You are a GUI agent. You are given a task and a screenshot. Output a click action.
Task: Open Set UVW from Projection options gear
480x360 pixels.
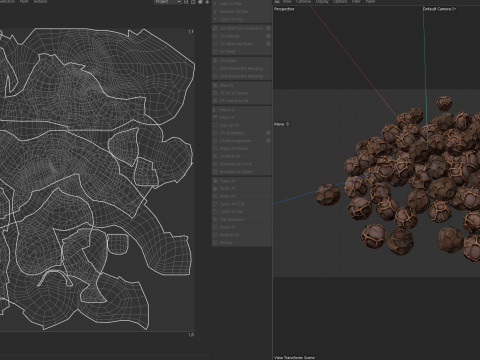point(268,28)
